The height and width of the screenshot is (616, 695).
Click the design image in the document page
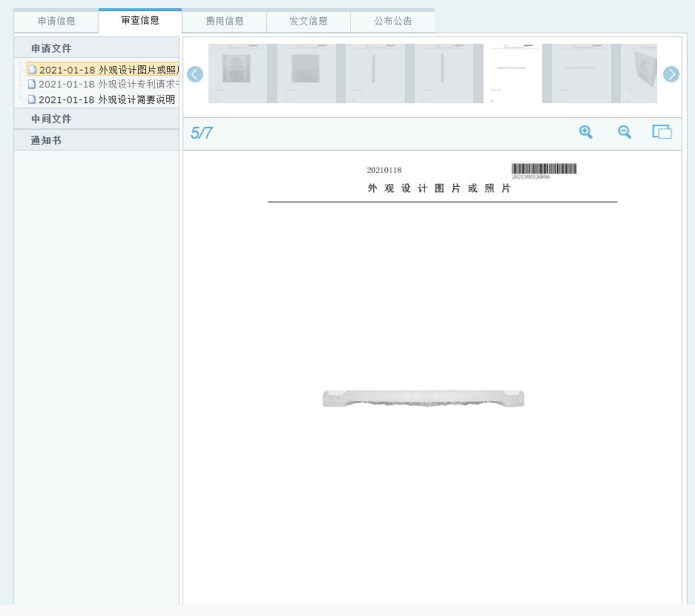[x=423, y=399]
